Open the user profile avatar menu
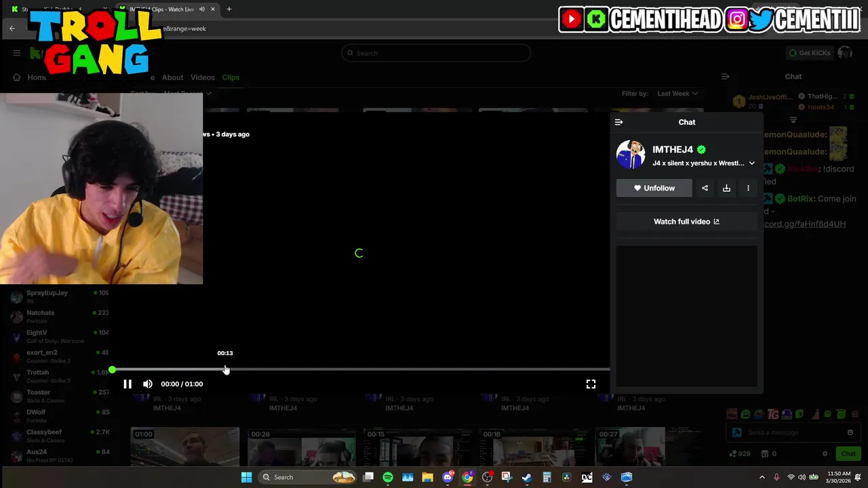This screenshot has height=488, width=868. (845, 53)
